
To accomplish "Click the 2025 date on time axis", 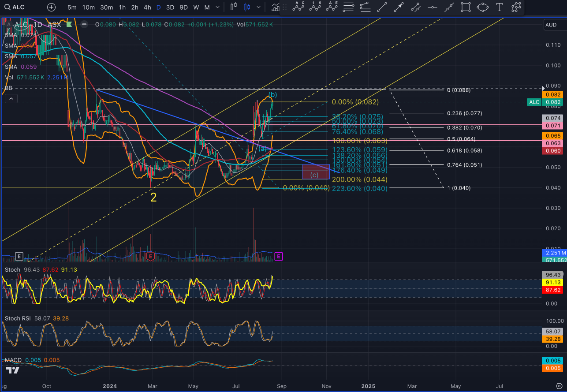I will coord(368,386).
